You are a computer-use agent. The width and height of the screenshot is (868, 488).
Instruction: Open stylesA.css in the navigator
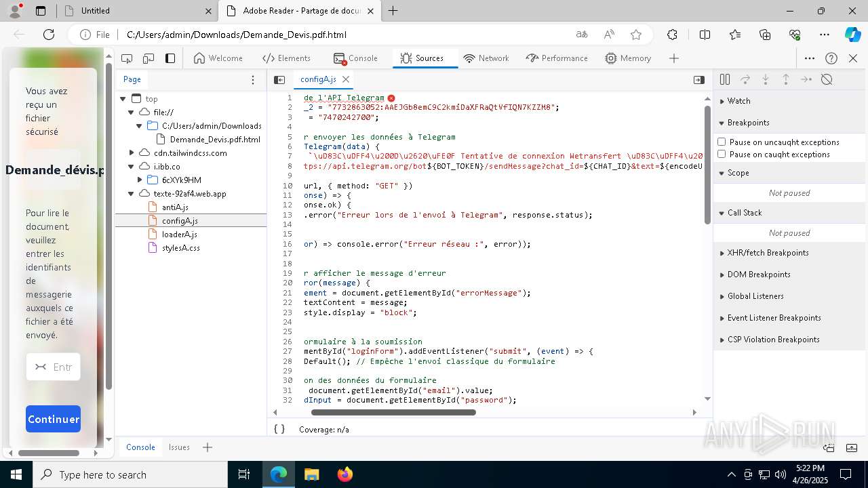coord(181,248)
